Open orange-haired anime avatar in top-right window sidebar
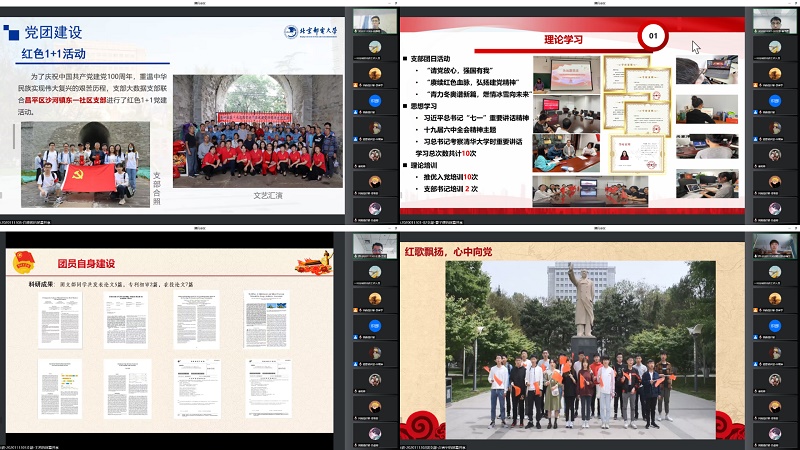This screenshot has height=450, width=800. pos(775,182)
